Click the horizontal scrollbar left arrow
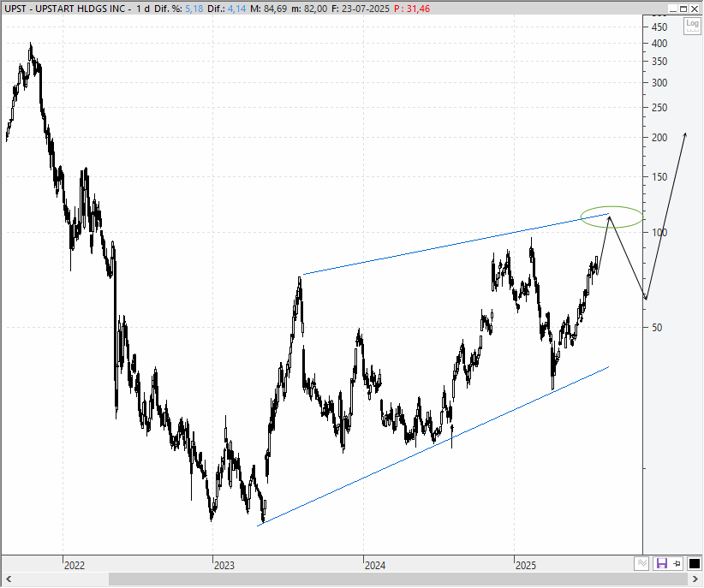This screenshot has height=588, width=704. point(8,579)
